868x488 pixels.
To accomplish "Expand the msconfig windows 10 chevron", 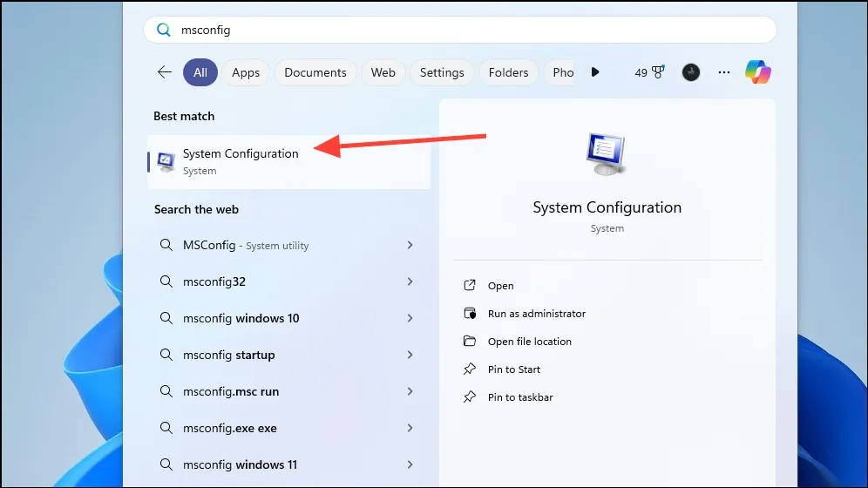I will (x=410, y=318).
